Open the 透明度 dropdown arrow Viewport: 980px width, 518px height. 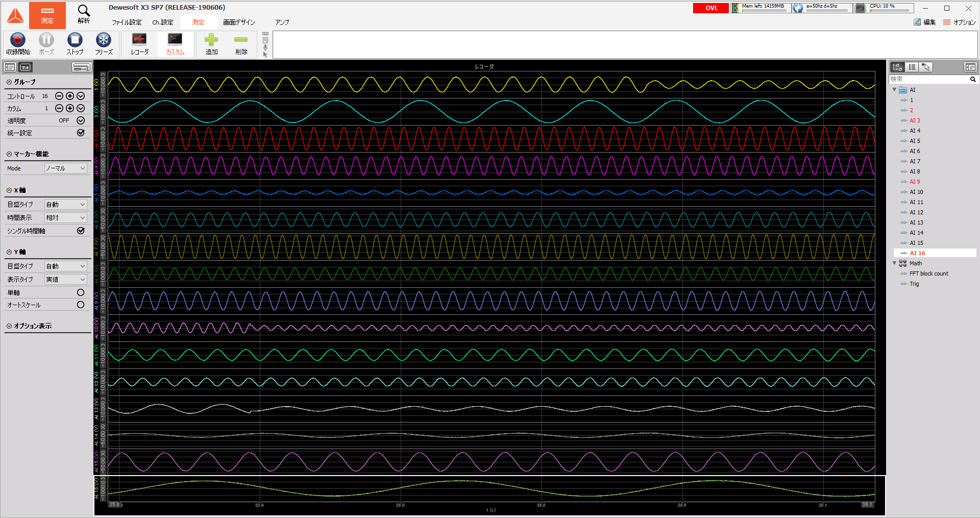(x=81, y=120)
